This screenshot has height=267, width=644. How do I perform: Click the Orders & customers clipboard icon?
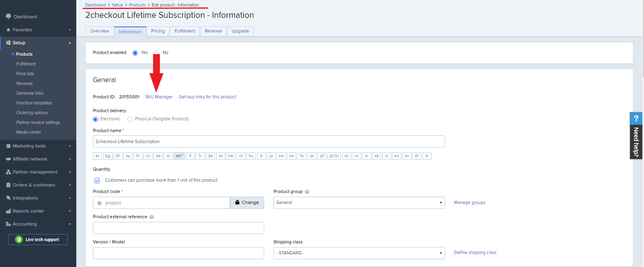point(9,185)
